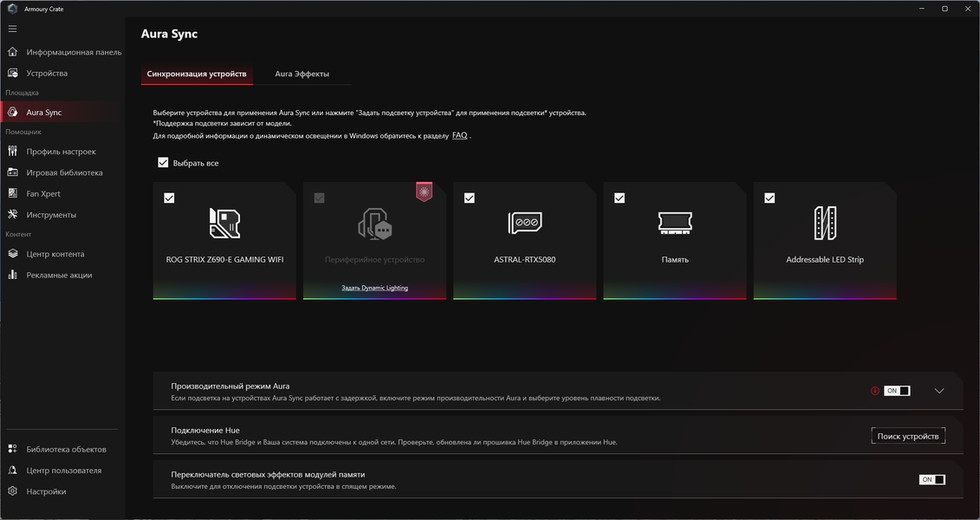Turn off Производительный режим Aura toggle

click(x=897, y=391)
